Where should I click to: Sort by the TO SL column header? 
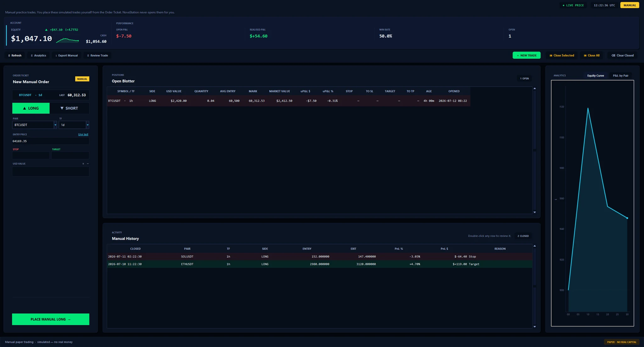pos(369,91)
